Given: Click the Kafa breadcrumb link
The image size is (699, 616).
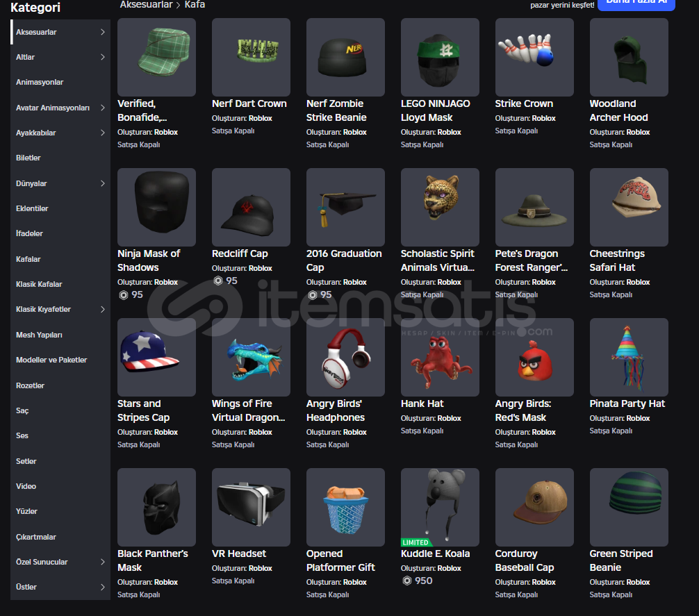Looking at the screenshot, I should (195, 4).
